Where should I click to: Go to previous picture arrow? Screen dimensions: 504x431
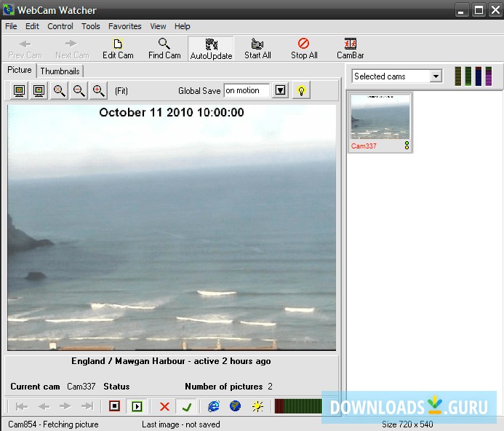[x=44, y=406]
